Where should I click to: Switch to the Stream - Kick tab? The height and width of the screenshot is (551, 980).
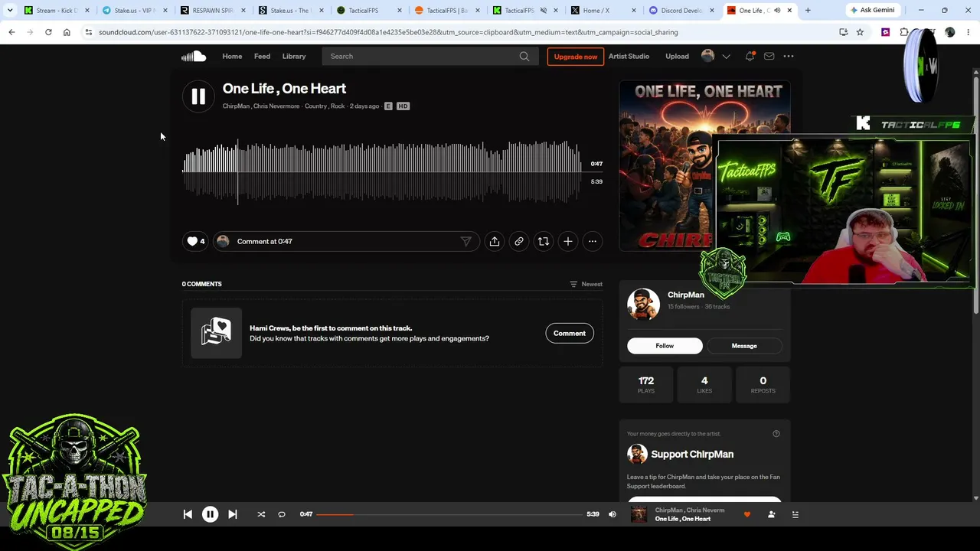coord(56,10)
